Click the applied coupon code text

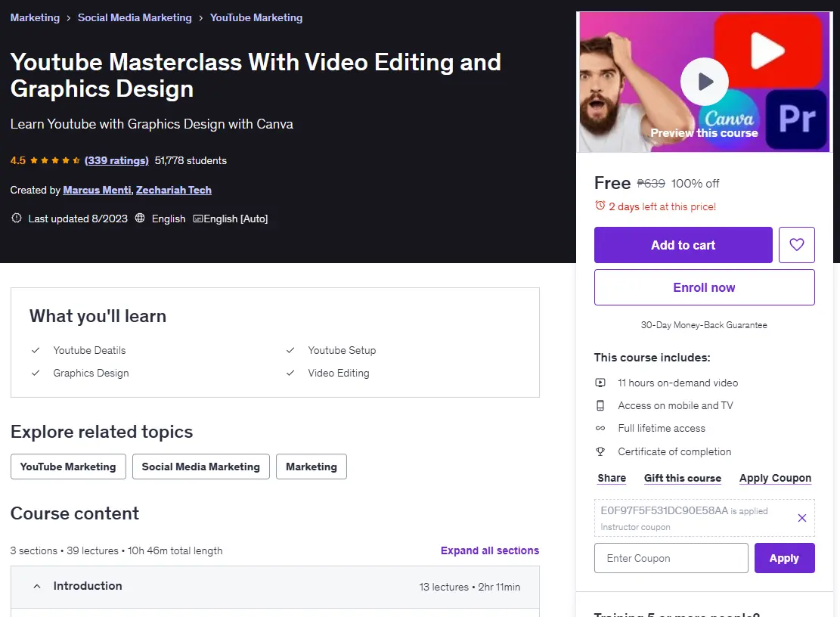pyautogui.click(x=665, y=510)
